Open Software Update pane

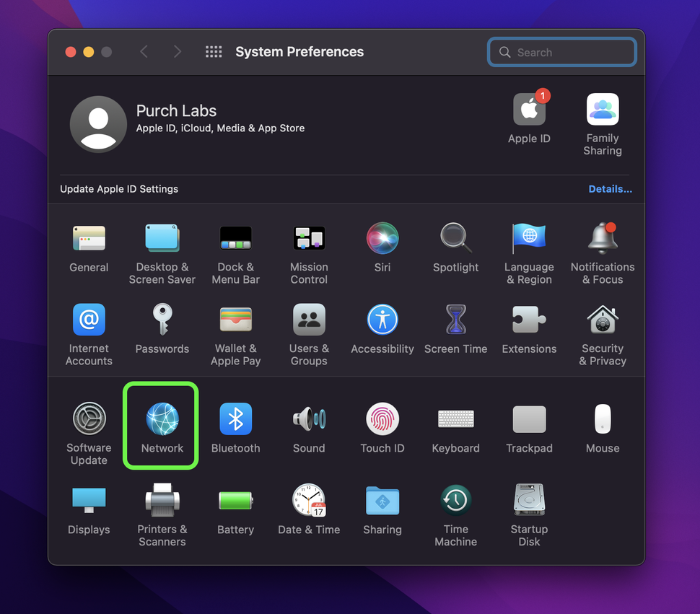[x=89, y=434]
